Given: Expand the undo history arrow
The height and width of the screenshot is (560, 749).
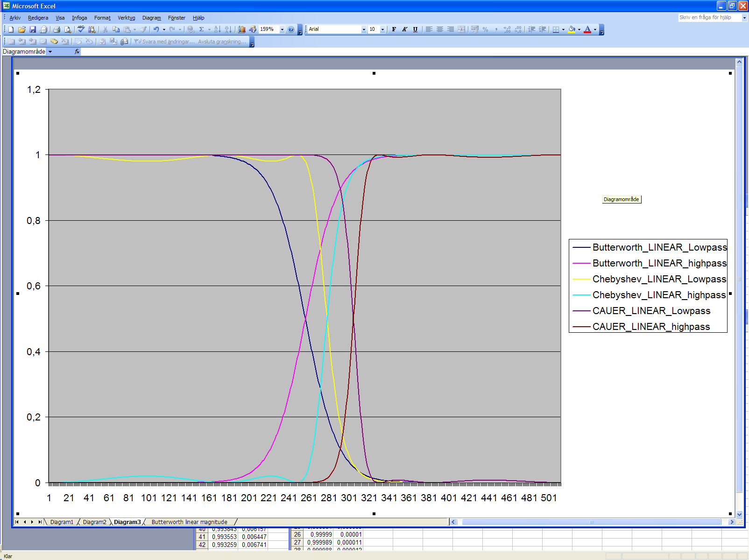Looking at the screenshot, I should coord(164,29).
